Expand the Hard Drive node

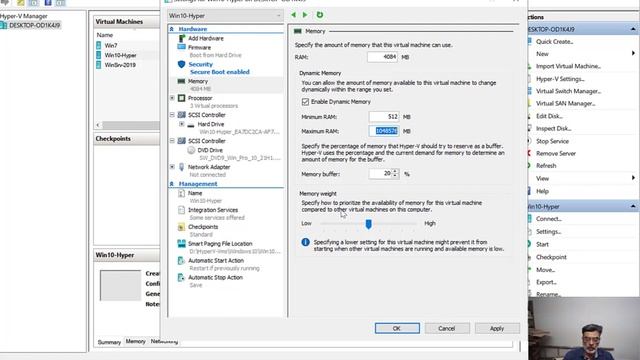(182, 124)
